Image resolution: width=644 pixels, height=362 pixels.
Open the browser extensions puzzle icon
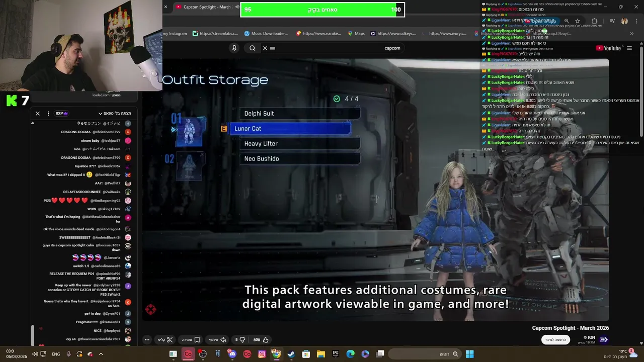click(595, 21)
